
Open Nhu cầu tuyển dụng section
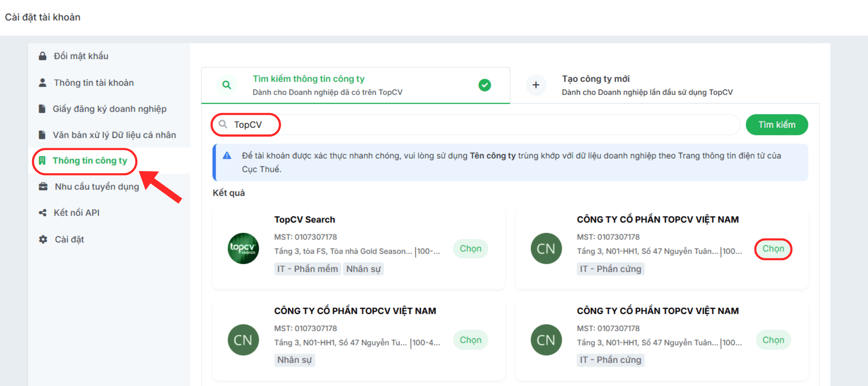[x=109, y=186]
